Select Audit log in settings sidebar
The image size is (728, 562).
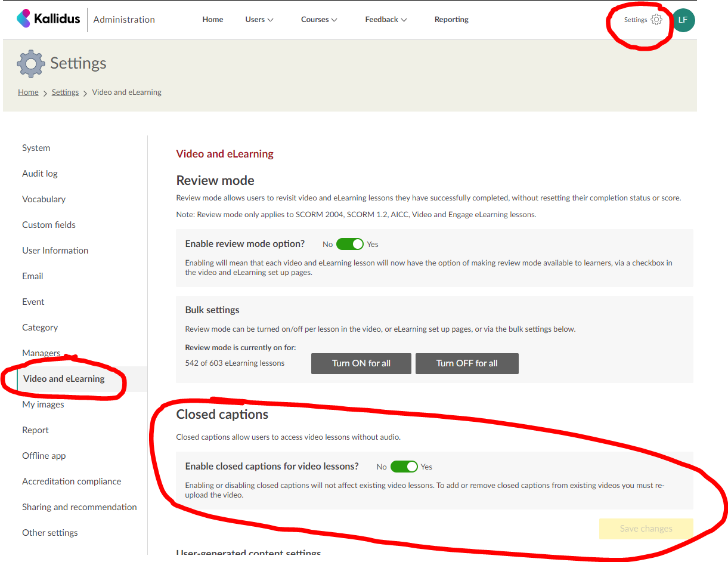40,174
